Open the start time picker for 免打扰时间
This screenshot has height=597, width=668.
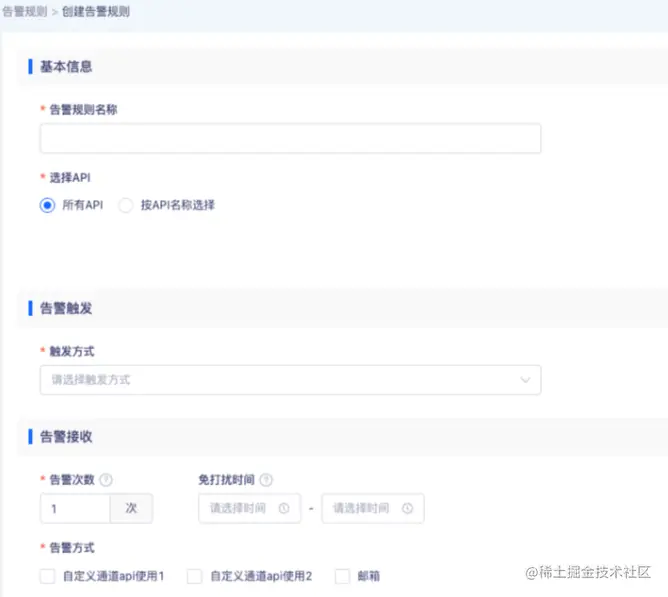pyautogui.click(x=250, y=508)
